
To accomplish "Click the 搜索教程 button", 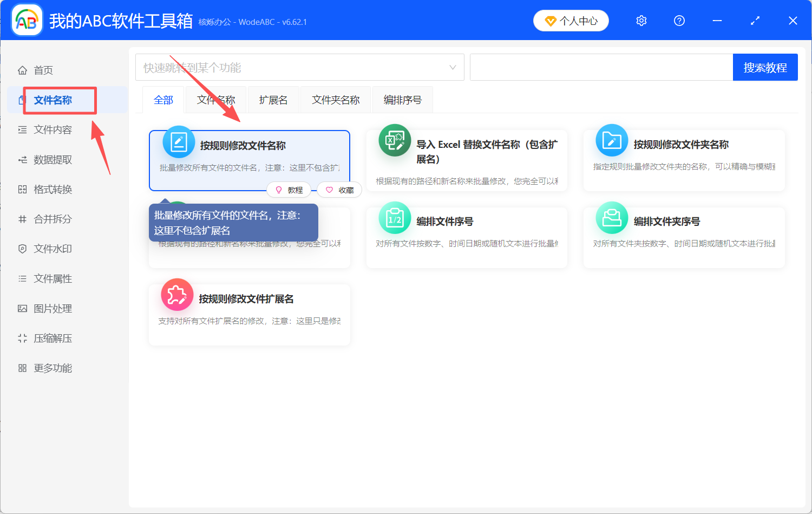I will click(x=765, y=67).
